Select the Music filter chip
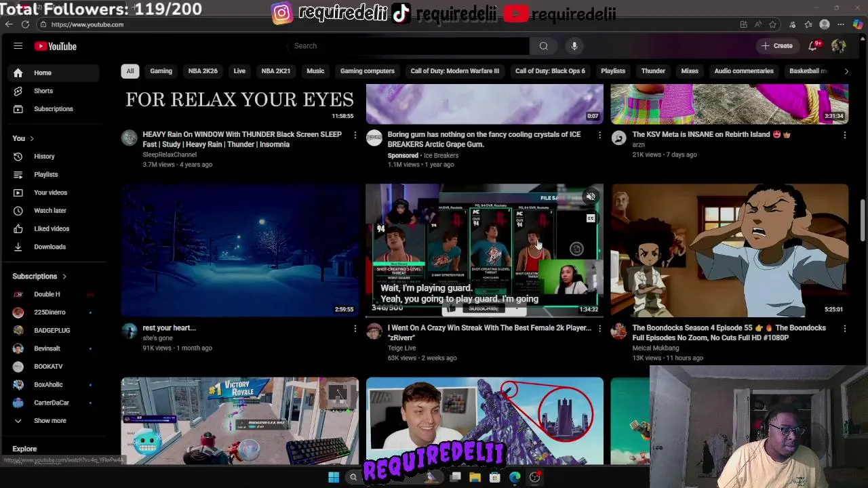 coord(315,71)
